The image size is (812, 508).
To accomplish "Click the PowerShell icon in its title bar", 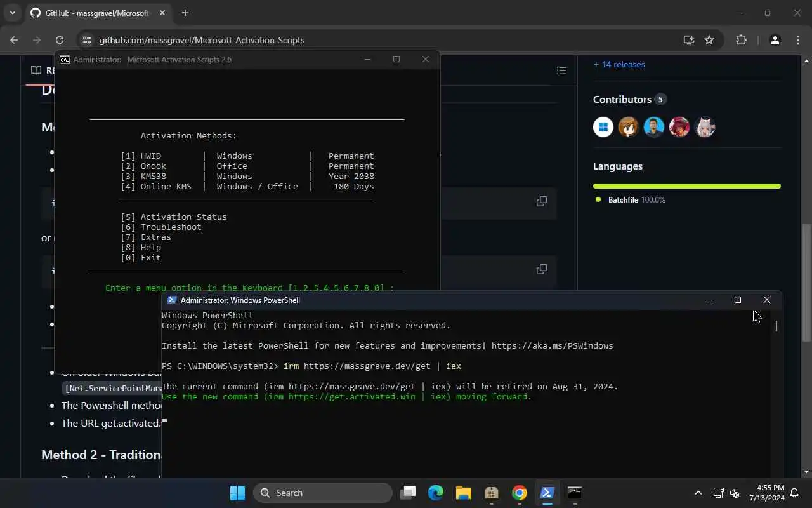I will click(x=172, y=300).
